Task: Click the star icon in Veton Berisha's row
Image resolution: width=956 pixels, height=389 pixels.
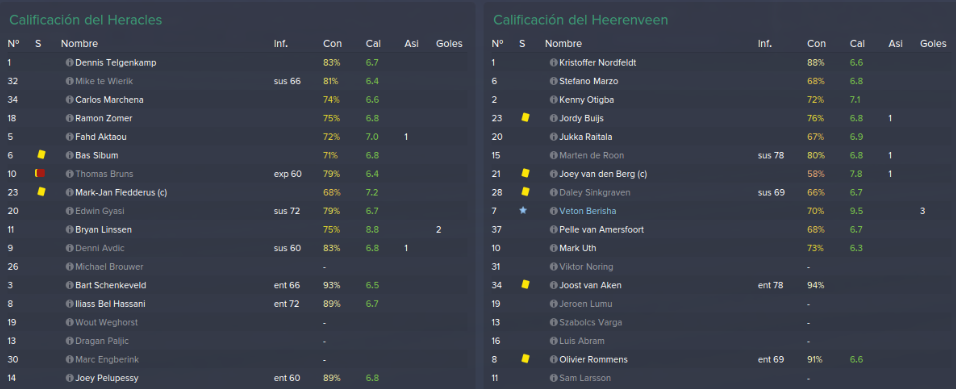Action: 523,211
